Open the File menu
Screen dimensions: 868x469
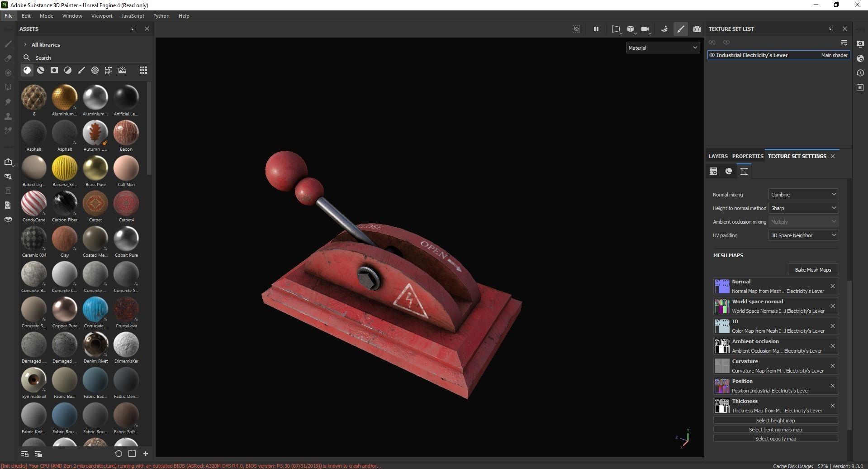[x=9, y=16]
